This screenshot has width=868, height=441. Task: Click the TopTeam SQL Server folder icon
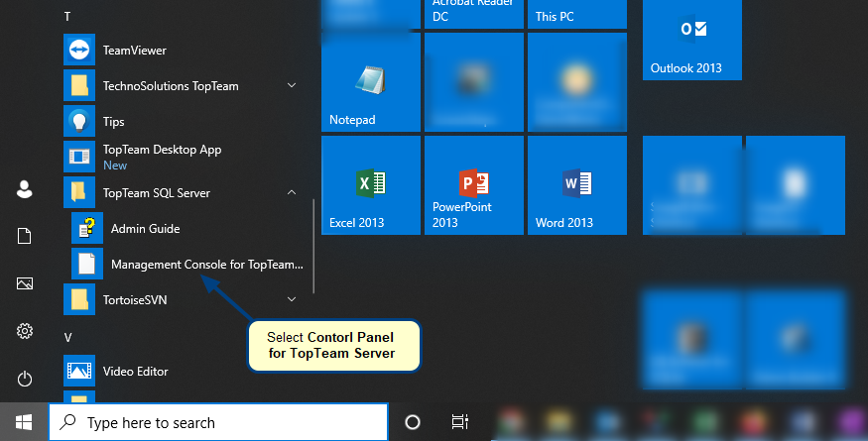click(x=79, y=192)
